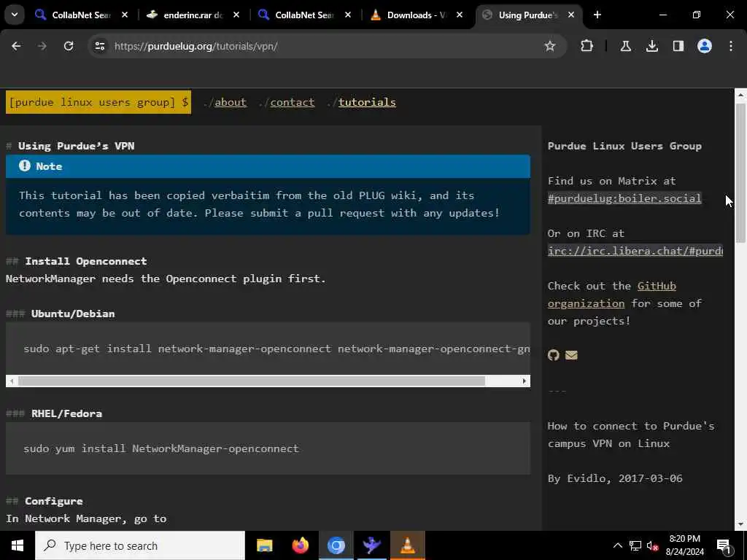Image resolution: width=747 pixels, height=560 pixels.
Task: Open the contact page link
Action: (292, 102)
